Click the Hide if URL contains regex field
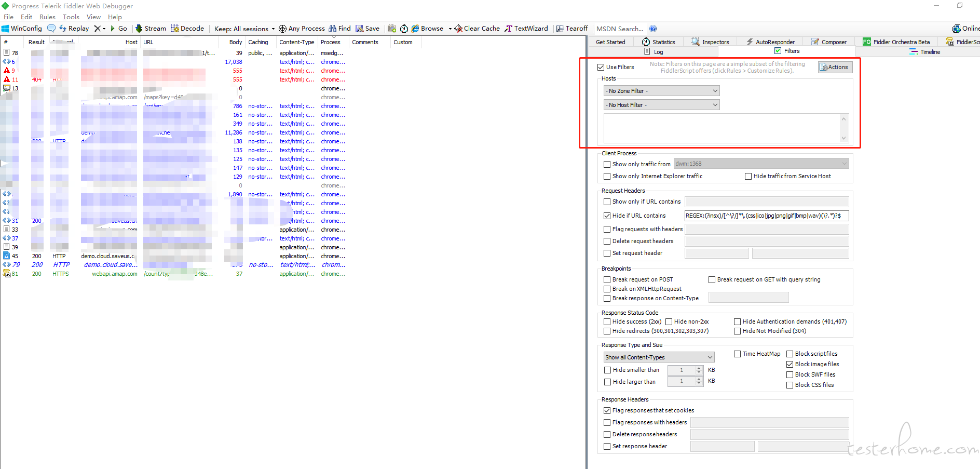 click(x=767, y=216)
